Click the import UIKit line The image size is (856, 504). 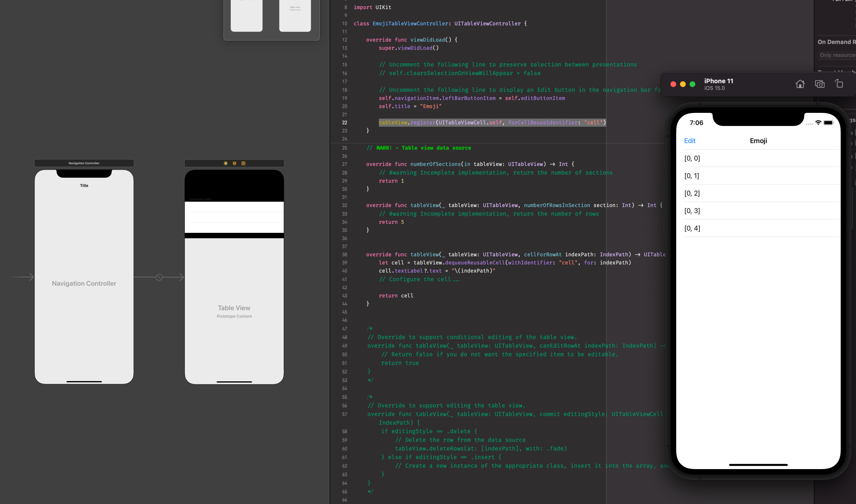coord(372,7)
